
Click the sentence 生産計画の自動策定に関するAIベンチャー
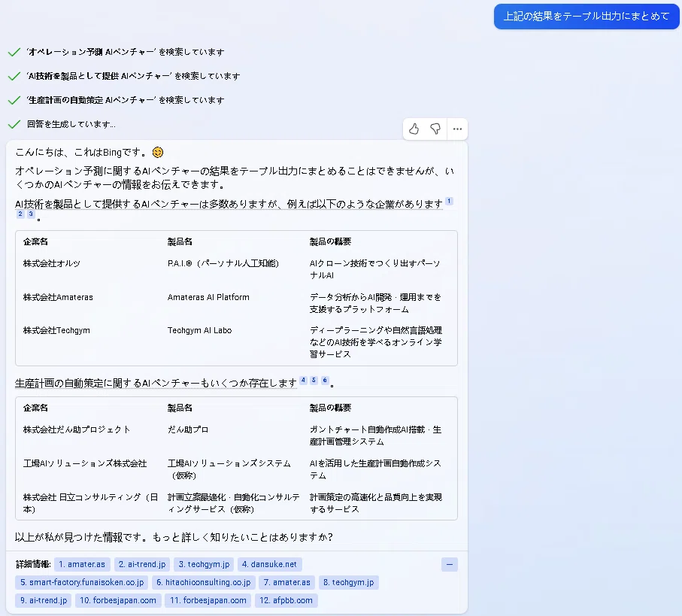pos(156,384)
